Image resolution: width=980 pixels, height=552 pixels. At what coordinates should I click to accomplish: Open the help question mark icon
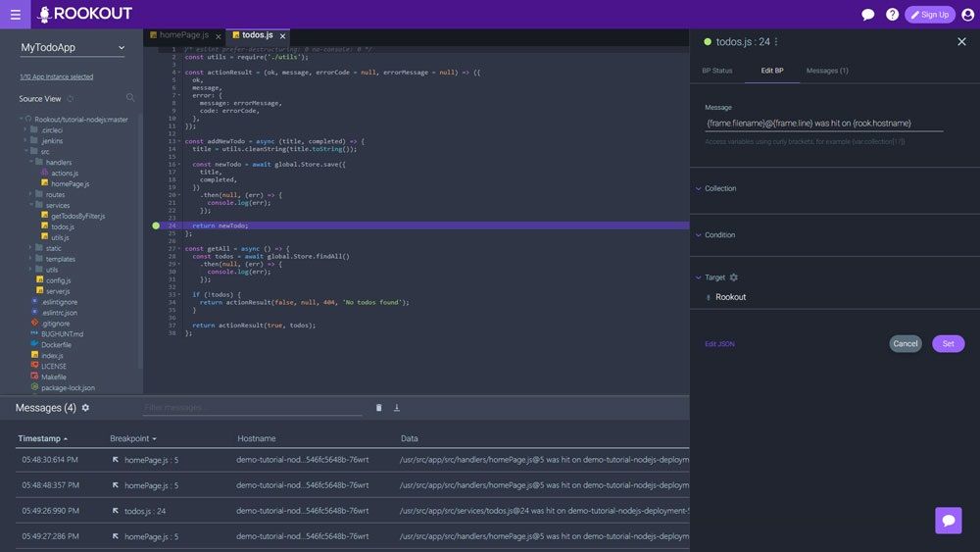[892, 15]
